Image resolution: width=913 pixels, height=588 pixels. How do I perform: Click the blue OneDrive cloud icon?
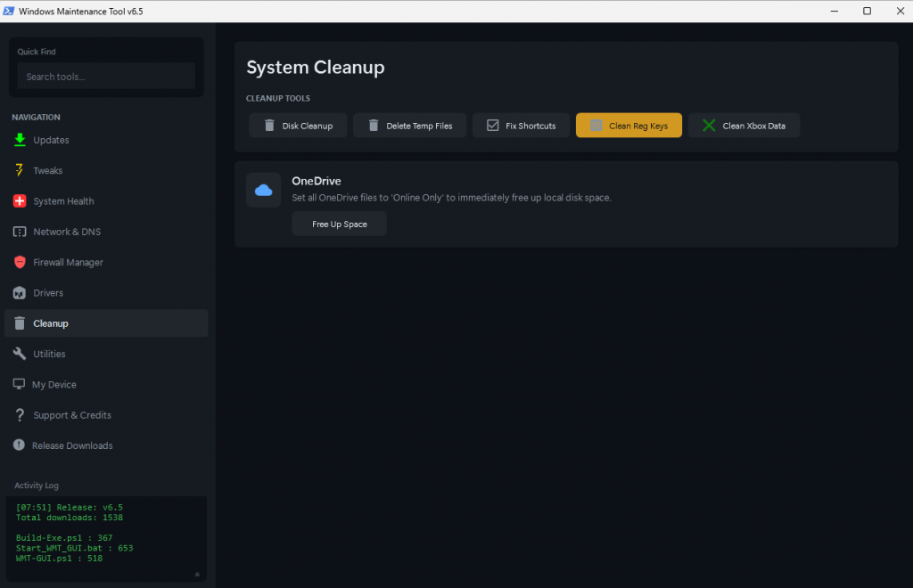point(264,190)
